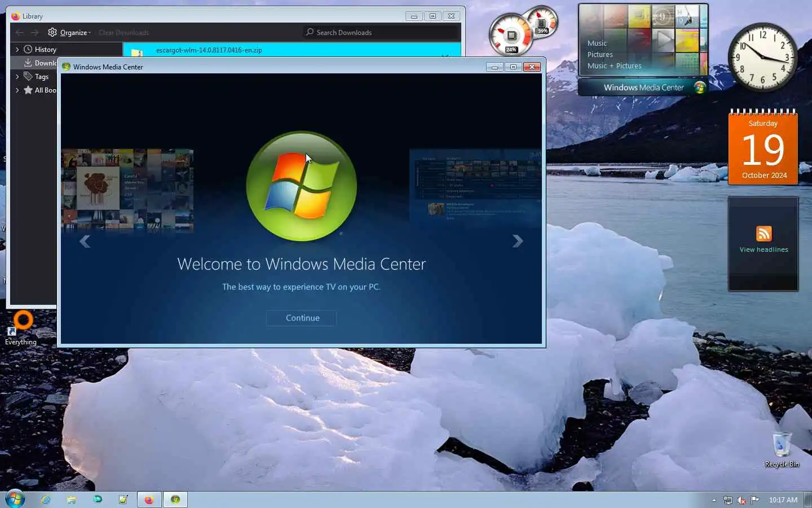Click the analog clock gadget
The width and height of the screenshot is (812, 508).
coord(762,57)
